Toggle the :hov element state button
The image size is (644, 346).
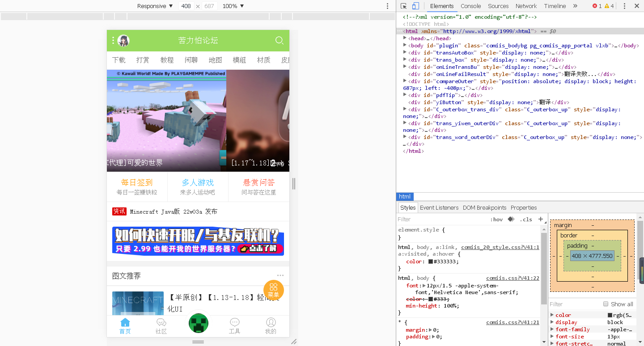(496, 219)
